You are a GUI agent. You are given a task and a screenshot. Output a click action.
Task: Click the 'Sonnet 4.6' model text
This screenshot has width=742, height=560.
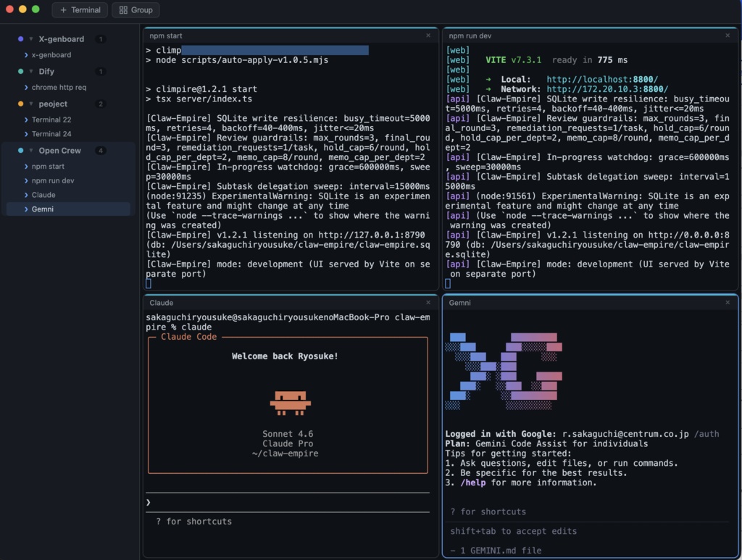click(x=288, y=434)
